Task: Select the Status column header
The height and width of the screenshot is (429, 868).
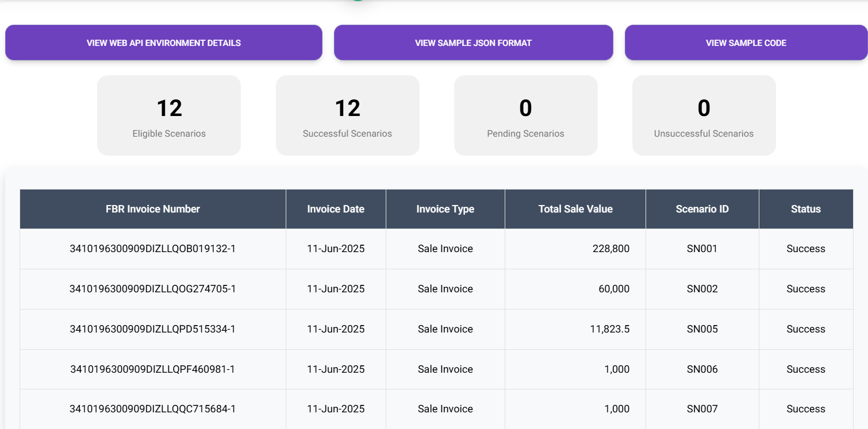Action: (805, 209)
